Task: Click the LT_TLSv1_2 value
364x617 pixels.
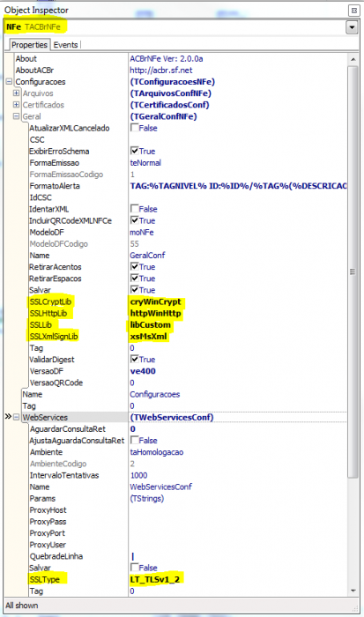Action: pyautogui.click(x=155, y=579)
